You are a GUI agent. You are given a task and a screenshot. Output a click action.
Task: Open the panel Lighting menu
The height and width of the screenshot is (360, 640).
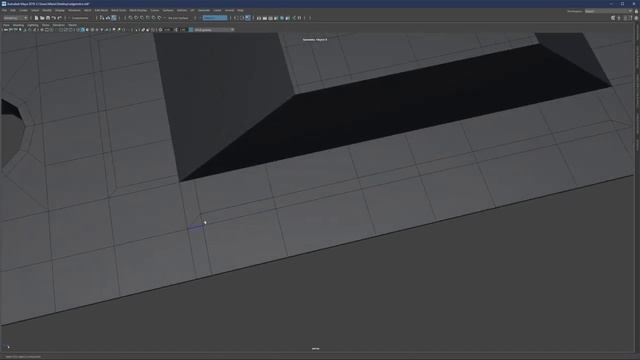click(x=33, y=25)
